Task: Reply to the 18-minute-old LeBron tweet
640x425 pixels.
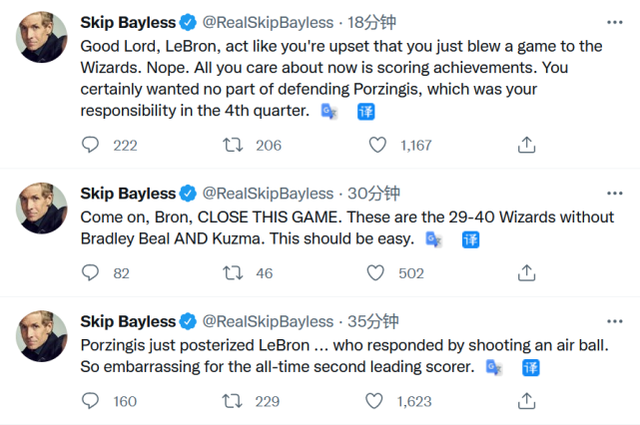Action: coord(91,145)
